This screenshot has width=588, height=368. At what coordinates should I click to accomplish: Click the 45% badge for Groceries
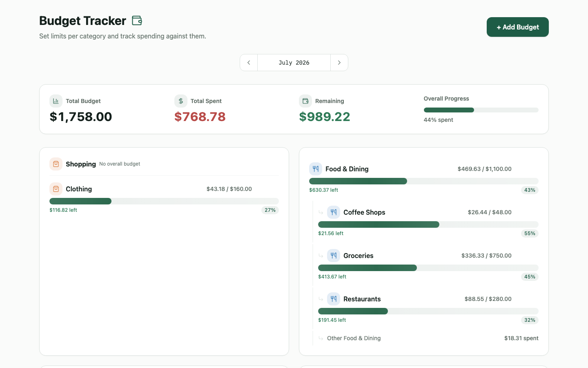click(530, 277)
